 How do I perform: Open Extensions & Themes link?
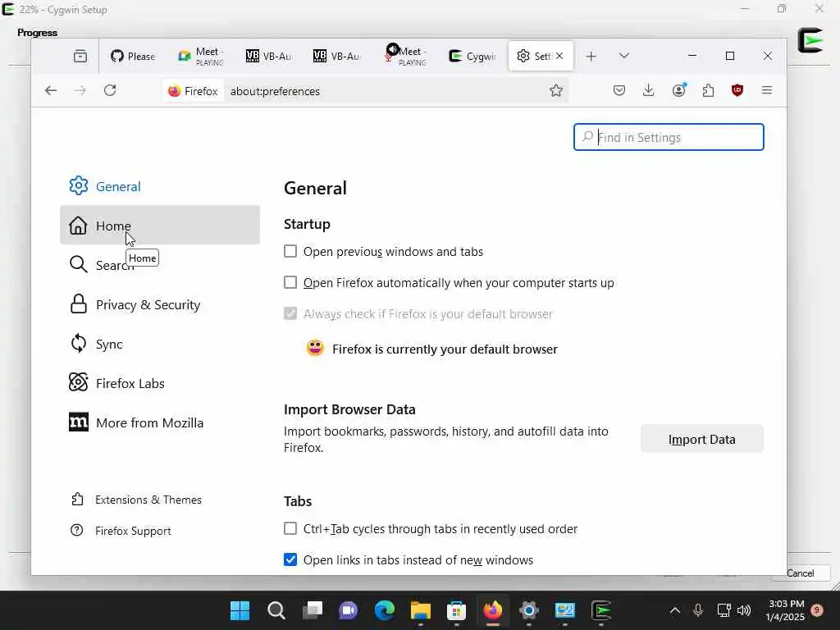[137, 500]
